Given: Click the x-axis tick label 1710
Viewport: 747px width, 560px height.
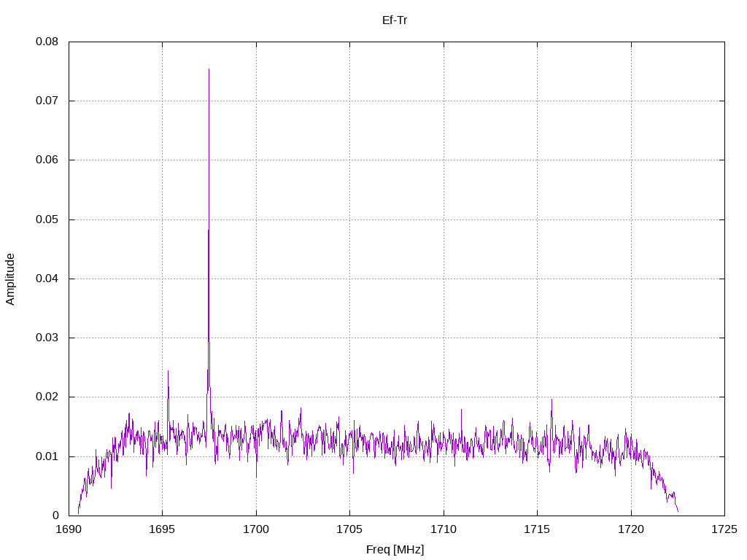Looking at the screenshot, I should [x=444, y=529].
